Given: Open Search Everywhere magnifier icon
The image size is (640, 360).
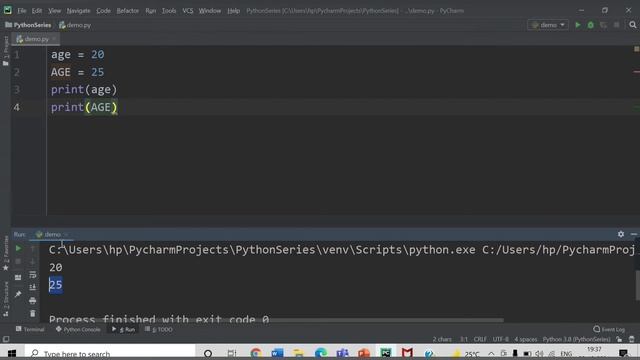Looking at the screenshot, I should click(633, 25).
